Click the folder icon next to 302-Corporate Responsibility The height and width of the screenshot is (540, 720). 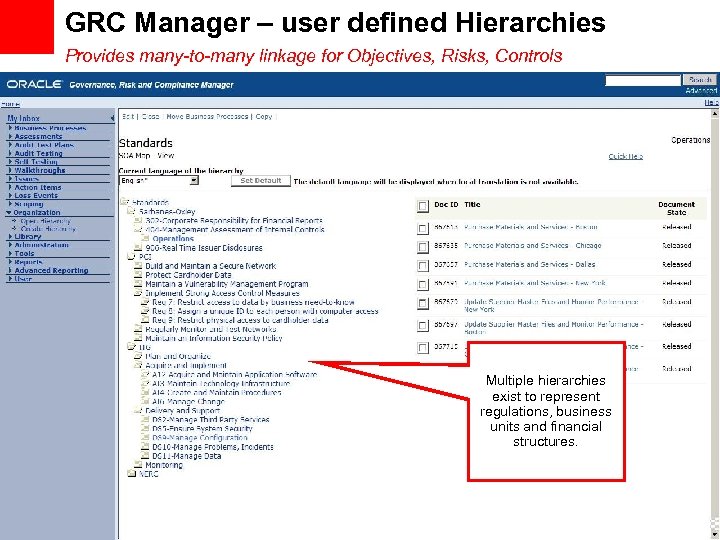coord(138,220)
